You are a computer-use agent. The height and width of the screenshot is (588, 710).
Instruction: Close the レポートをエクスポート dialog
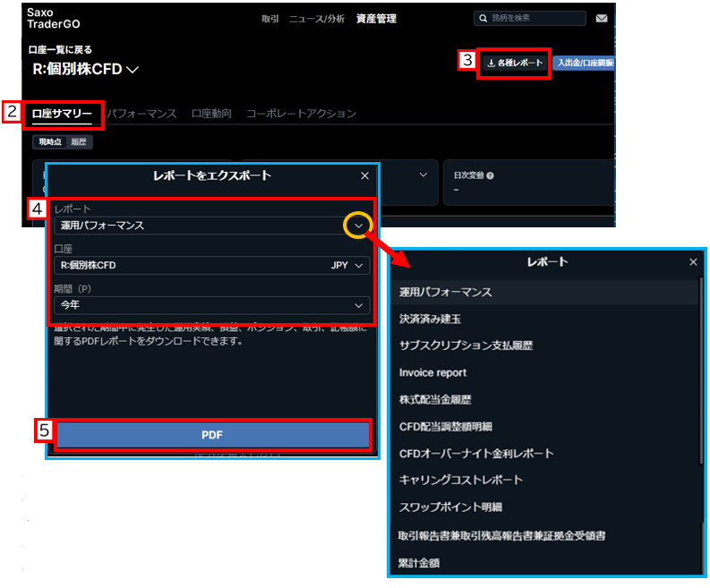[x=364, y=175]
